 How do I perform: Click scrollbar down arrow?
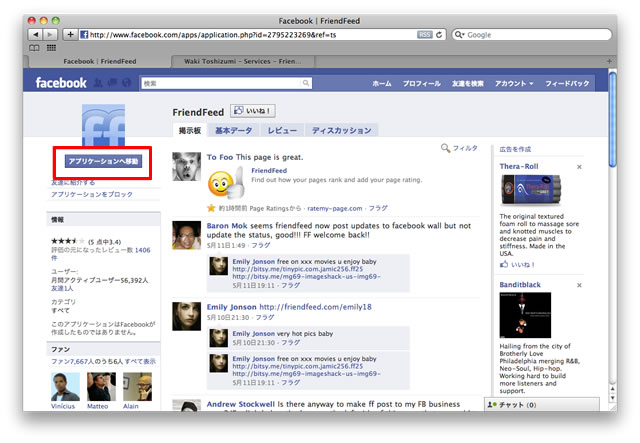[x=612, y=397]
